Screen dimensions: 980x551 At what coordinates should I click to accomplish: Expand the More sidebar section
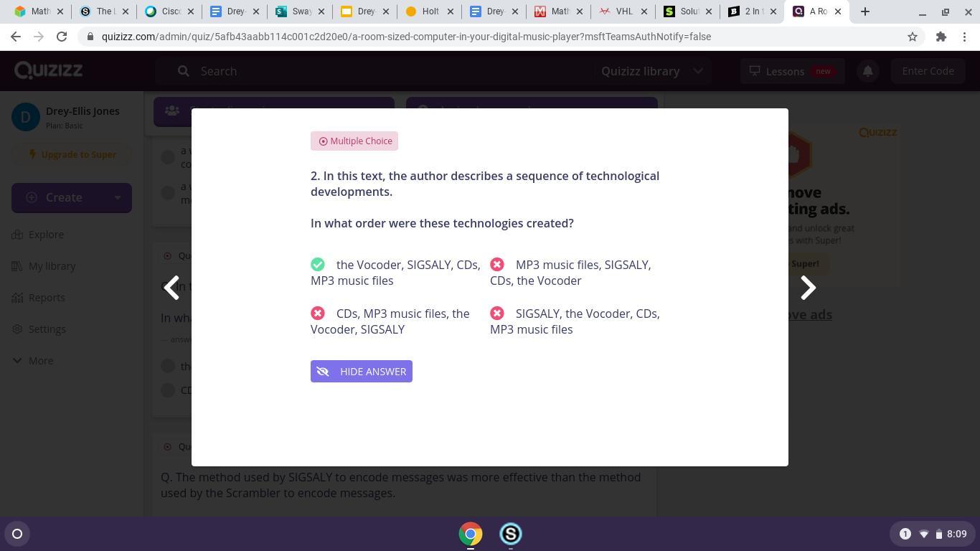(33, 361)
